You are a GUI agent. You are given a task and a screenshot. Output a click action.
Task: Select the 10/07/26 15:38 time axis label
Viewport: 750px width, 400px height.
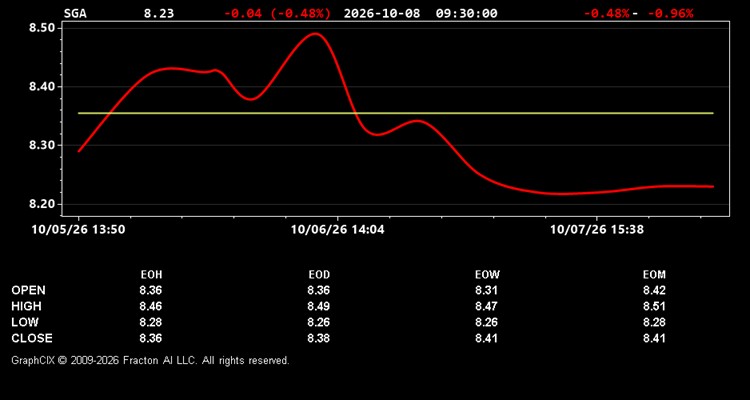point(597,230)
